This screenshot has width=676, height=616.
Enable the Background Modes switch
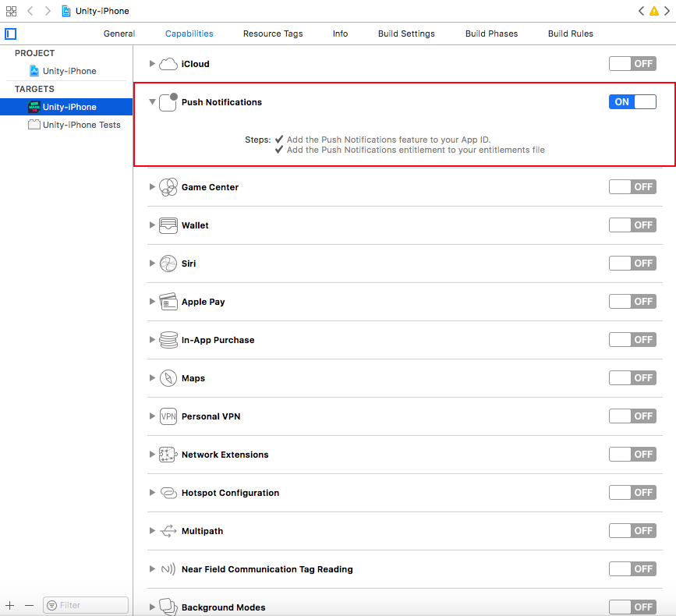click(x=632, y=607)
